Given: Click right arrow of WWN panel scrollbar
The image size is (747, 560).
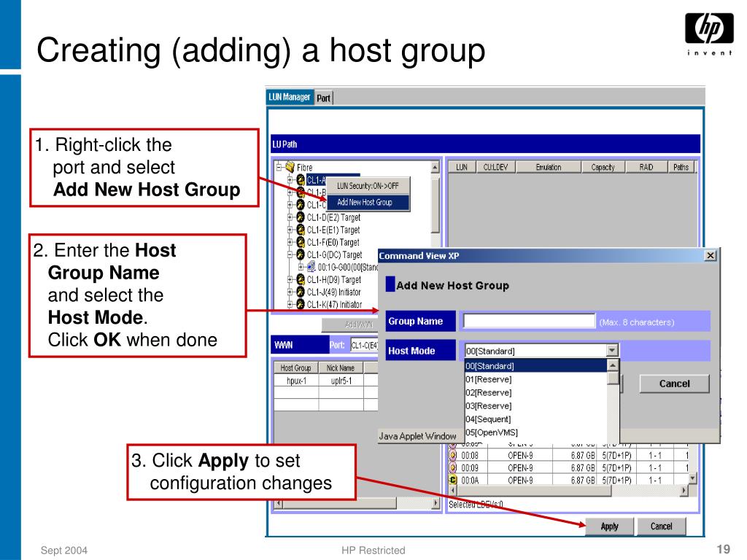Looking at the screenshot, I should click(435, 503).
